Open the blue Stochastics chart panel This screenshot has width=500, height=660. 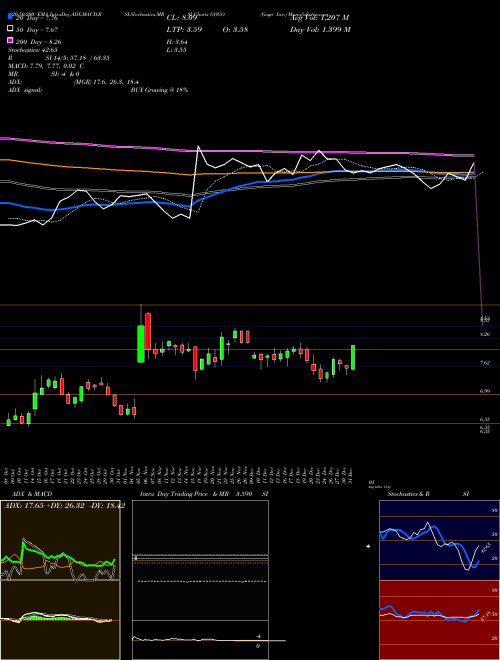click(x=439, y=540)
